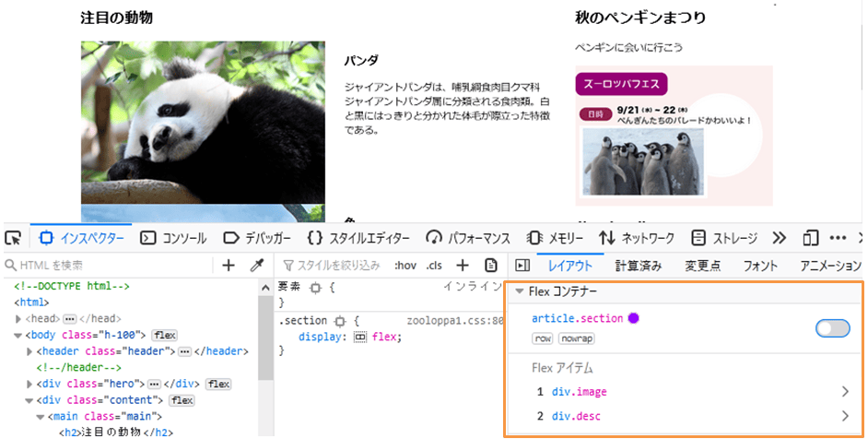The height and width of the screenshot is (439, 868).
Task: Open flex item div.desc details
Action: click(x=576, y=416)
